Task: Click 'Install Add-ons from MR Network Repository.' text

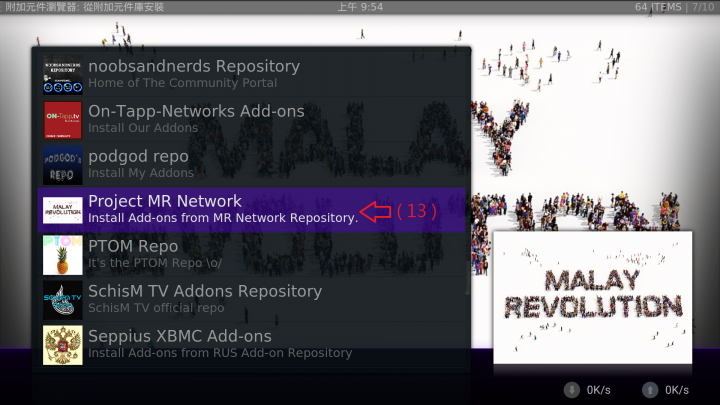Action: [x=223, y=218]
